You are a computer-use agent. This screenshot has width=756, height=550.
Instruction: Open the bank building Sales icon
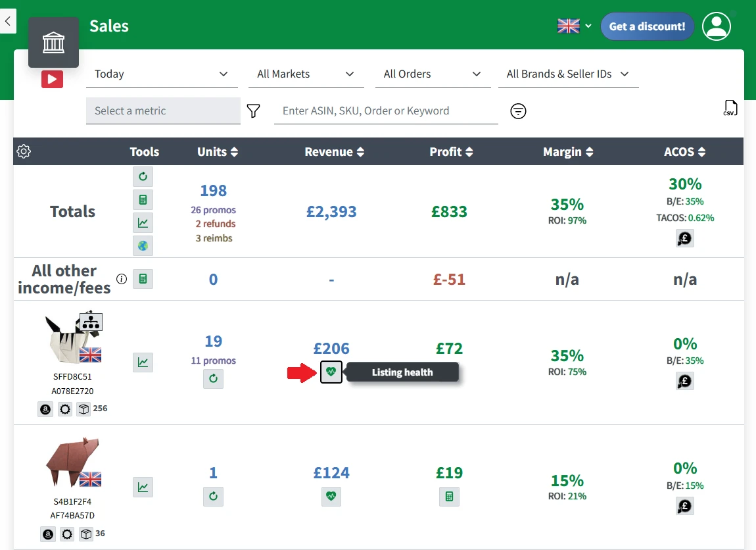click(53, 43)
